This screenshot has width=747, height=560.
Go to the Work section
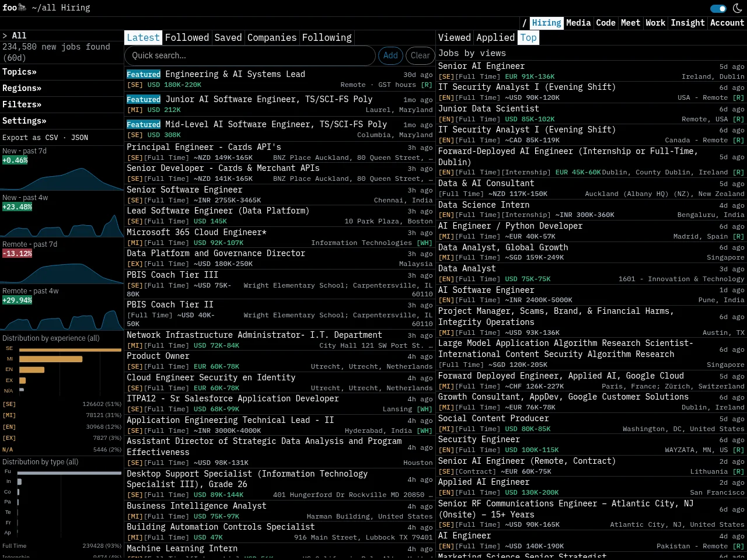coord(655,23)
